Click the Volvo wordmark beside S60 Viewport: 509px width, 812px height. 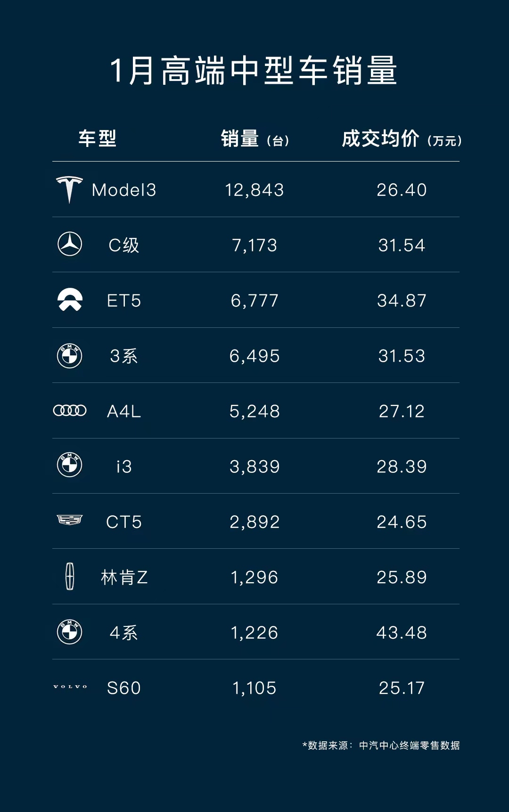(x=70, y=687)
